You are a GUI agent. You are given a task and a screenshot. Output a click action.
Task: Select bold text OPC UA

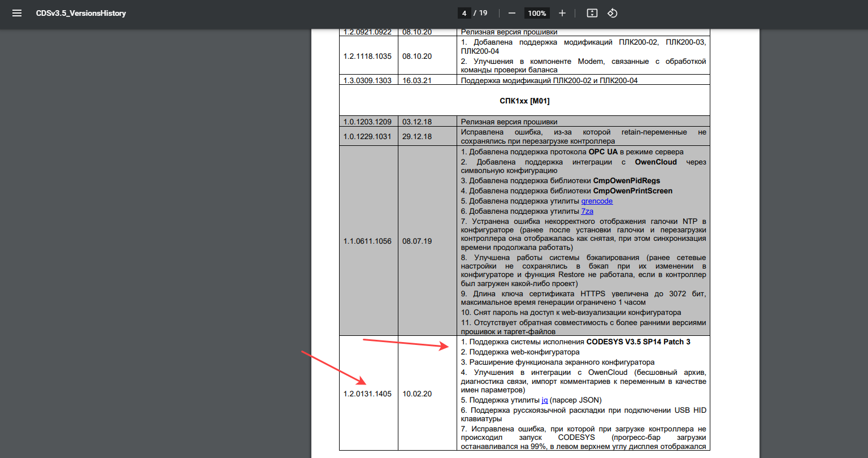[604, 152]
